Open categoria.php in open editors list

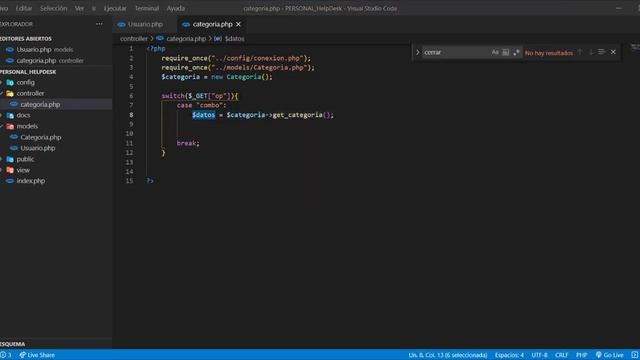(56, 60)
